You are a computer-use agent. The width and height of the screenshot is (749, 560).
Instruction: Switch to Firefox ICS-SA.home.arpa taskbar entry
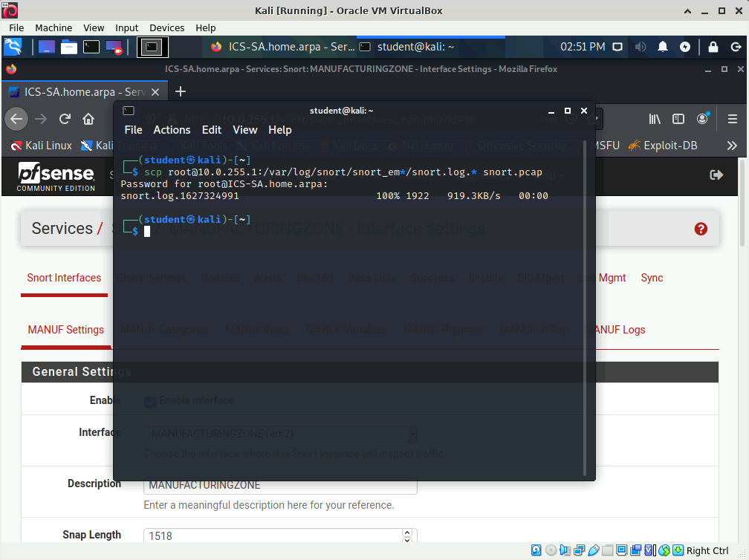[x=282, y=47]
